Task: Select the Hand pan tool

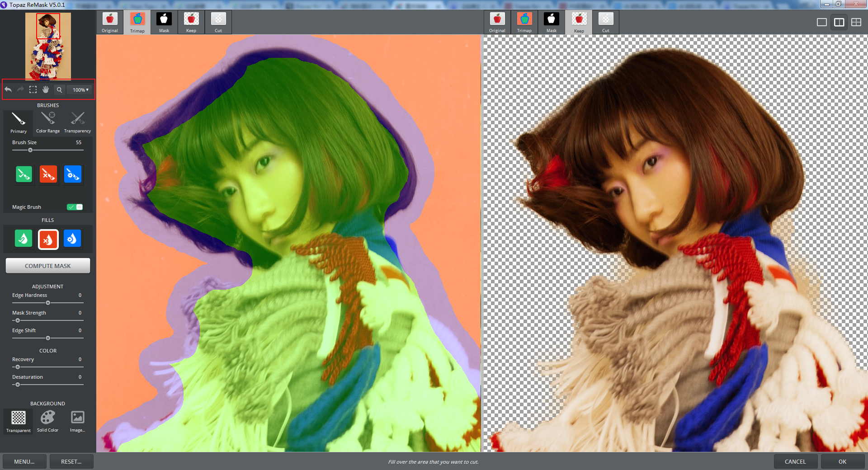Action: click(x=46, y=89)
